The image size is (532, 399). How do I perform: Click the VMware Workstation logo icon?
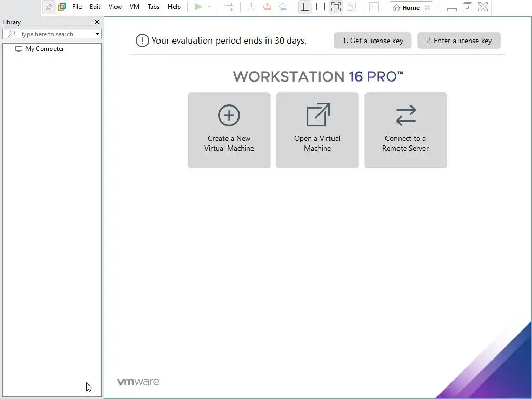[x=62, y=7]
